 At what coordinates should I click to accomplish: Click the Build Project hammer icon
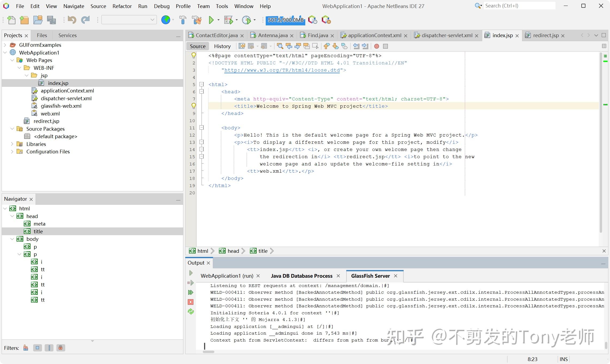pyautogui.click(x=183, y=20)
